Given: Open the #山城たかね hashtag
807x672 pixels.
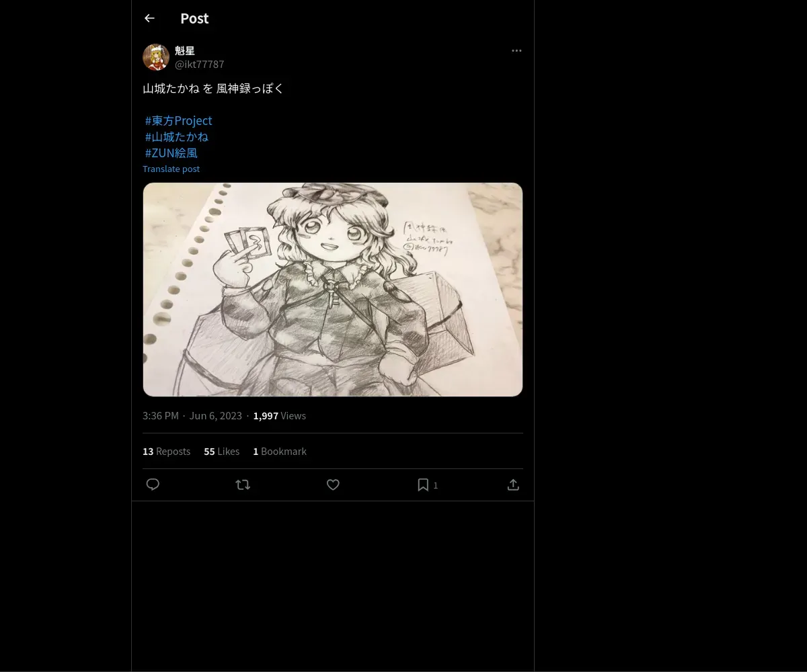Looking at the screenshot, I should [x=176, y=136].
